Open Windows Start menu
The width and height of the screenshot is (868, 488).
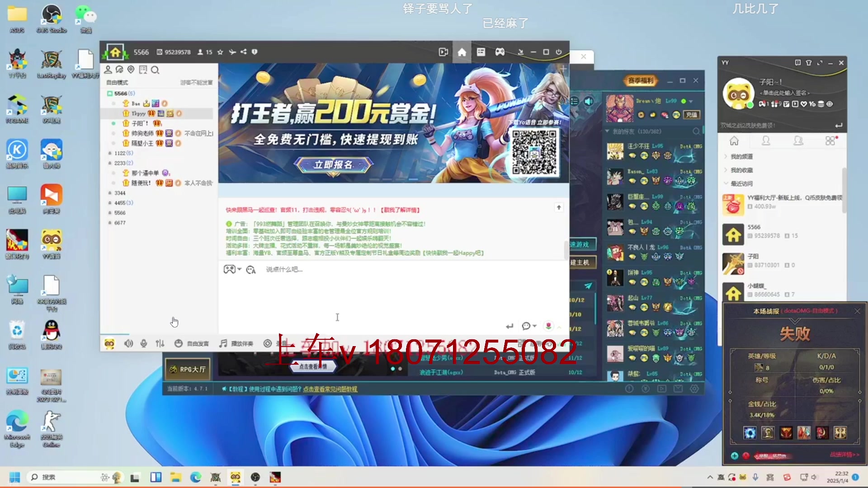point(14,477)
